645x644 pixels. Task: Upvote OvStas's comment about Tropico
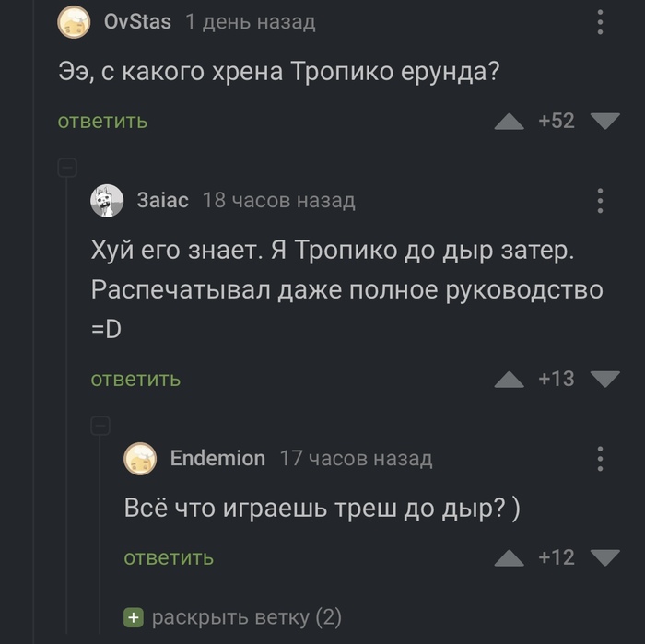click(509, 122)
